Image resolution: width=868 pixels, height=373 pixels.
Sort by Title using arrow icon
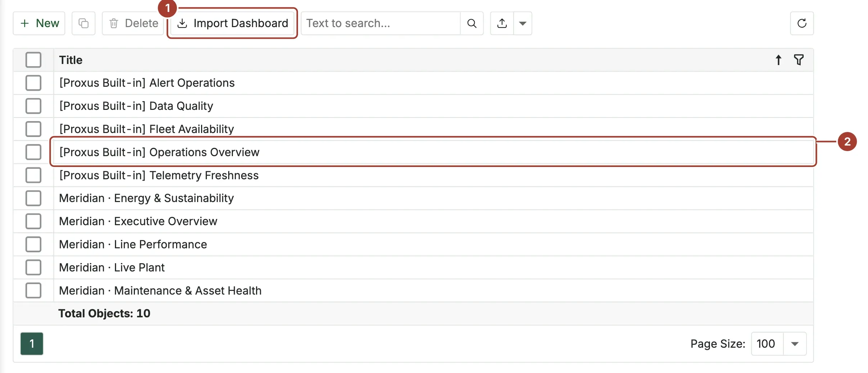coord(778,60)
